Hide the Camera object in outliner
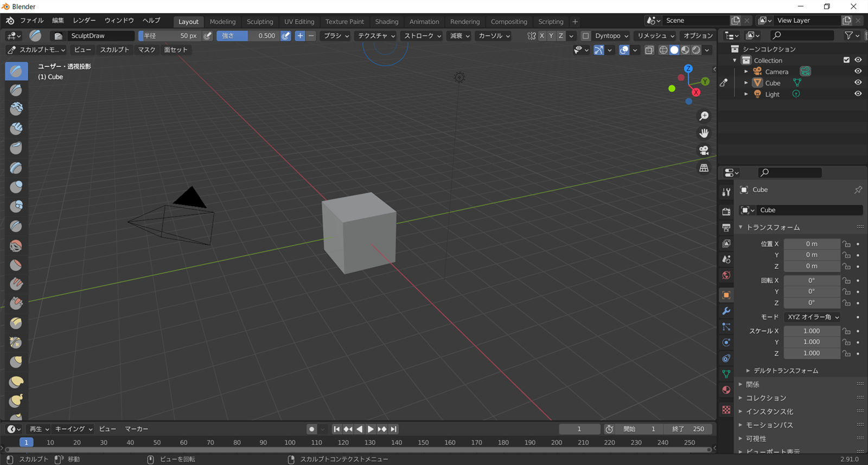This screenshot has height=465, width=868. 858,72
